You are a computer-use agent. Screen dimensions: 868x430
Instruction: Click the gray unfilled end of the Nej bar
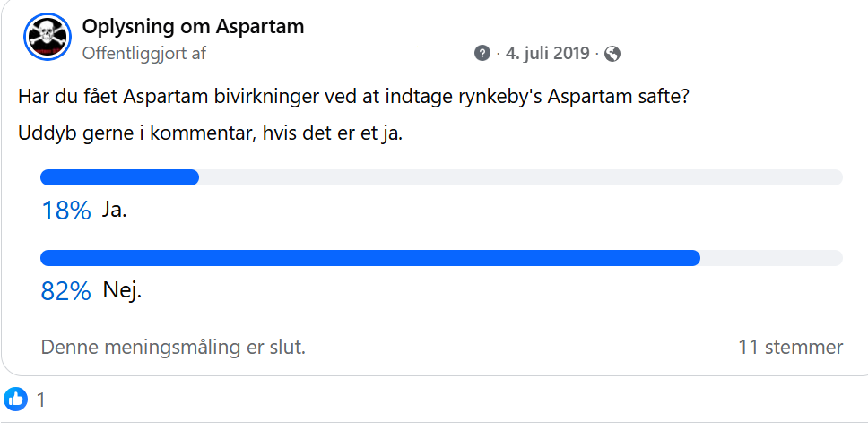[x=771, y=259]
